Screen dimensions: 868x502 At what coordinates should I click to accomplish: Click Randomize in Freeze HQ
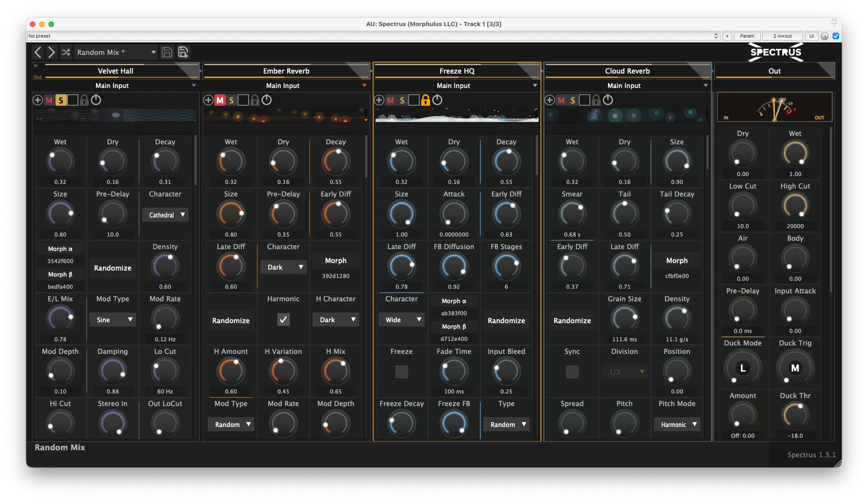point(506,320)
